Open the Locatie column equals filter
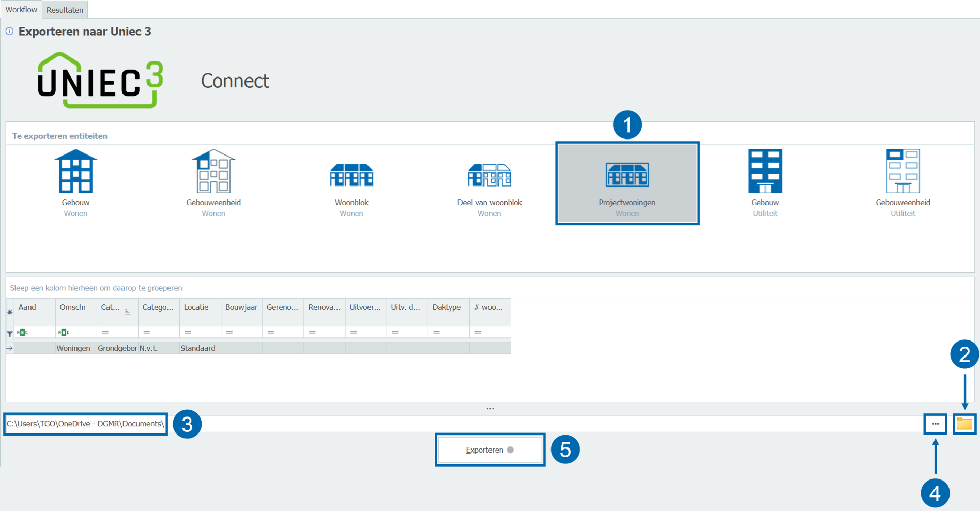980x511 pixels. pyautogui.click(x=188, y=332)
